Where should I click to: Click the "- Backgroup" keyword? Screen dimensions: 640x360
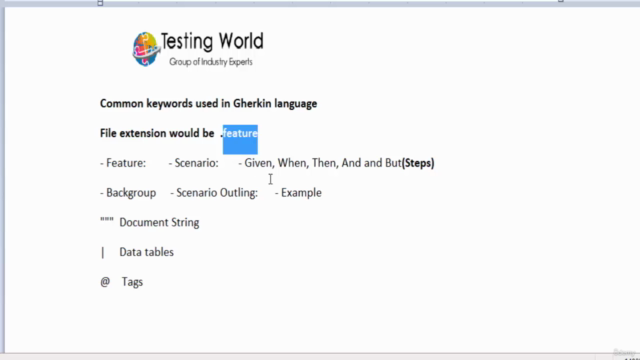click(128, 193)
